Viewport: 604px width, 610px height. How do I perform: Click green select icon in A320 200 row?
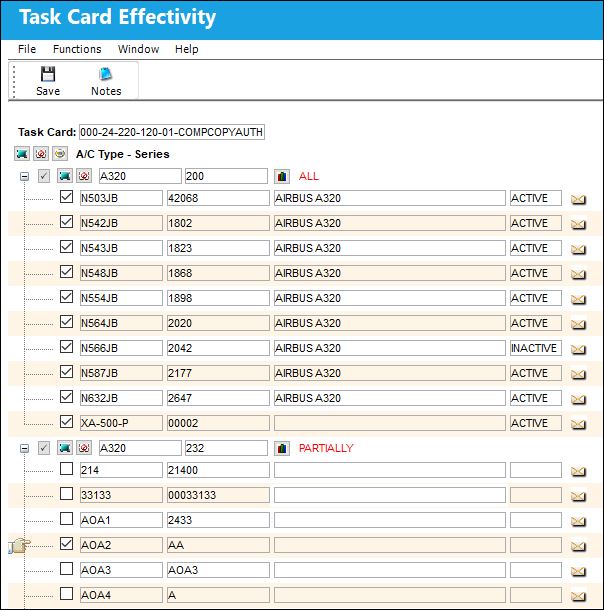tap(65, 176)
